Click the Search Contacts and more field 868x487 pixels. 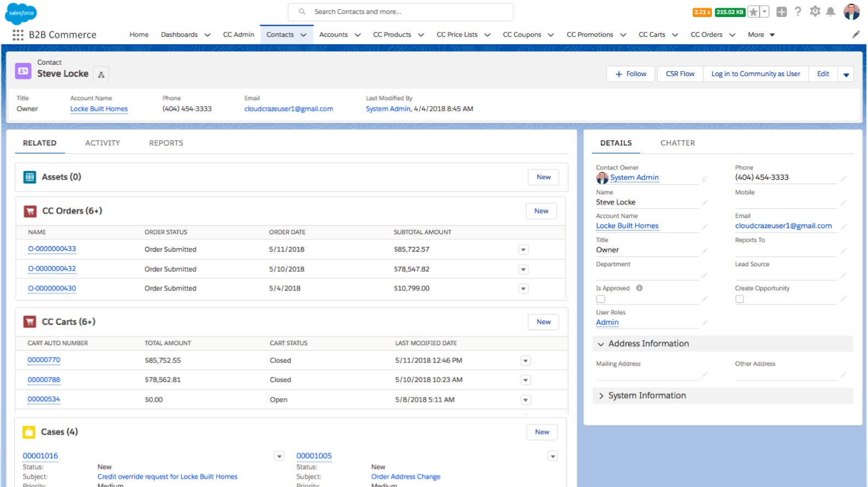coord(401,12)
